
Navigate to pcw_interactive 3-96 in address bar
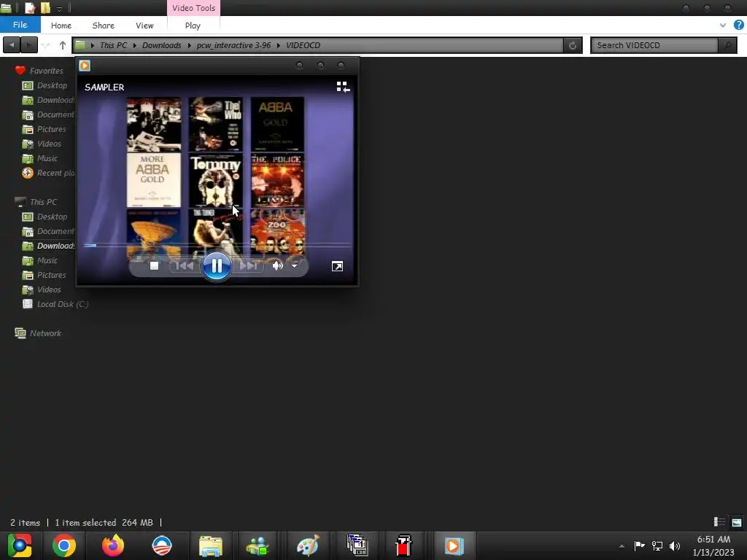(x=233, y=45)
